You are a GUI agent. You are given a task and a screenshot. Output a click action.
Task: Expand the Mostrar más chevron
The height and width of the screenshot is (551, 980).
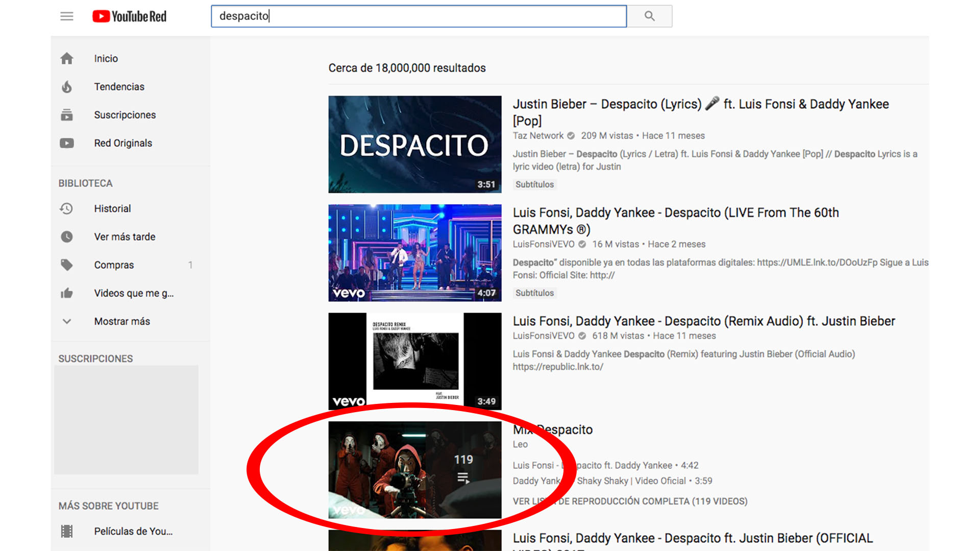(x=67, y=321)
